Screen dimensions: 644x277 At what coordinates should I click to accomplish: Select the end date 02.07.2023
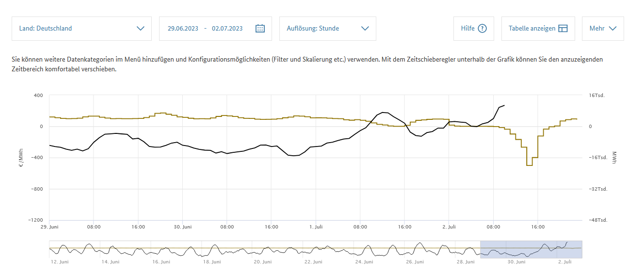click(227, 28)
